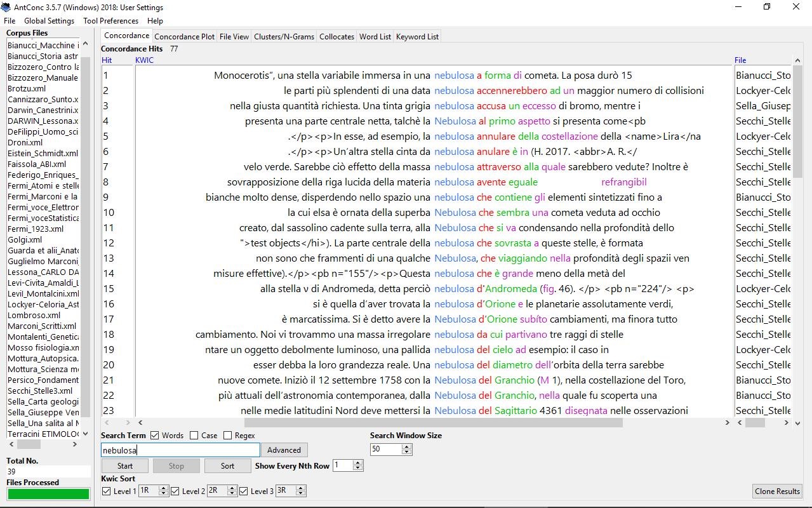Toggle the Kwic Sort Level 3 checkbox
The image size is (812, 508).
coord(243,491)
